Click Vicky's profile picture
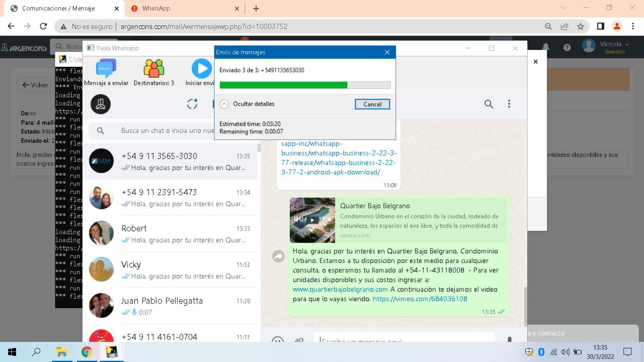Screen dimensions: 644x362 pos(101,269)
